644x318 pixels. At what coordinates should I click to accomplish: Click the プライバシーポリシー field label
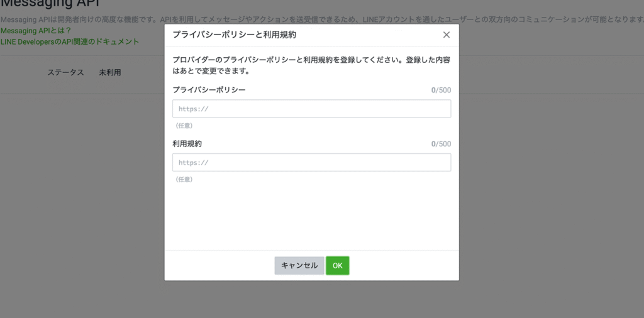click(209, 90)
